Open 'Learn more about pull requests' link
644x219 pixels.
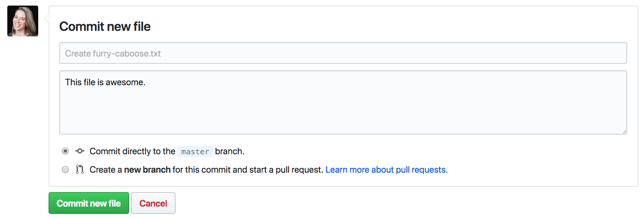[x=386, y=170]
